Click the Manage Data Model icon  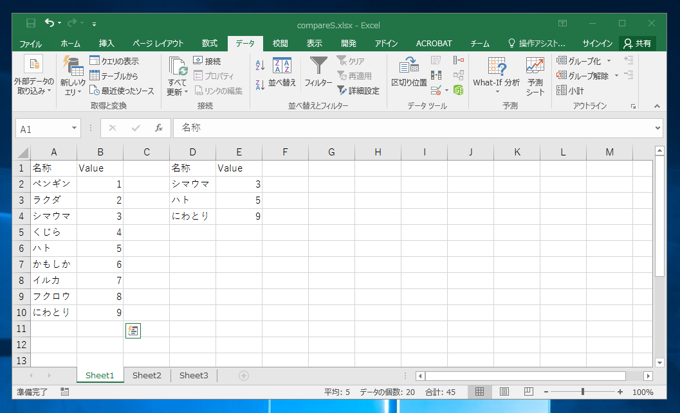pyautogui.click(x=458, y=90)
